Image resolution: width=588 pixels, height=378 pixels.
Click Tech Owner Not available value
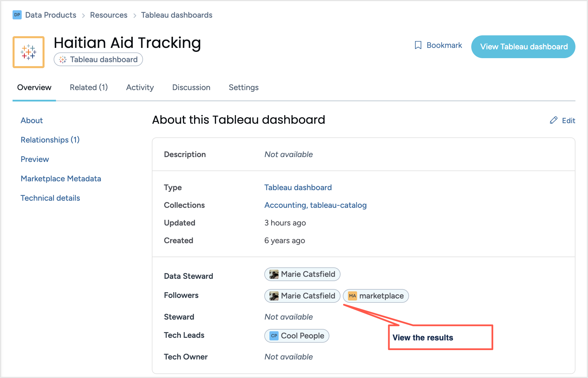pyautogui.click(x=289, y=357)
